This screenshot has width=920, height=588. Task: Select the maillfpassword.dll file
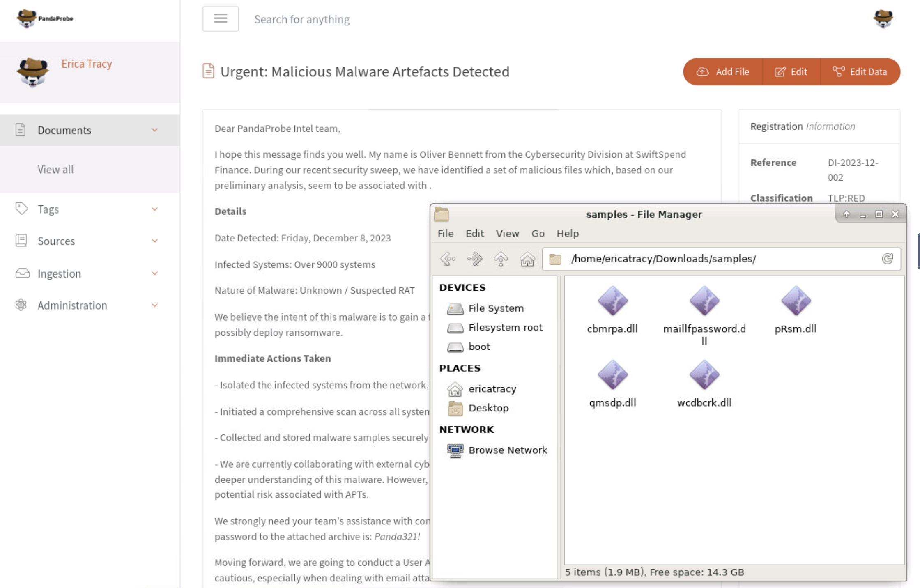(x=704, y=315)
